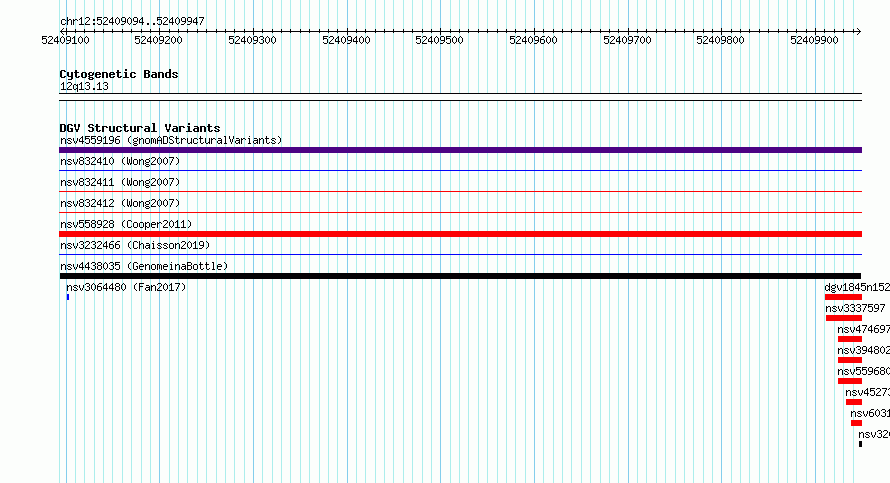Click the chr12:52409094..52409947 region label
890x483 pixels.
click(x=132, y=22)
